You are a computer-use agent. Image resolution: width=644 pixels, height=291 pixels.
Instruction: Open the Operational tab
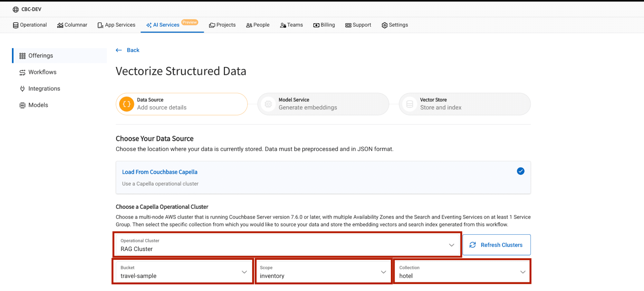click(x=30, y=25)
